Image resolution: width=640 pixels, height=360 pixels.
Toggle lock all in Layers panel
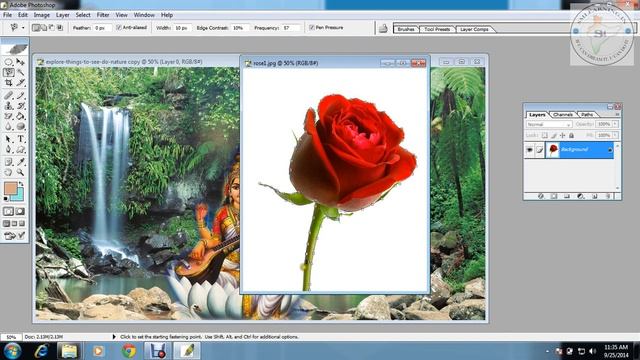[571, 135]
